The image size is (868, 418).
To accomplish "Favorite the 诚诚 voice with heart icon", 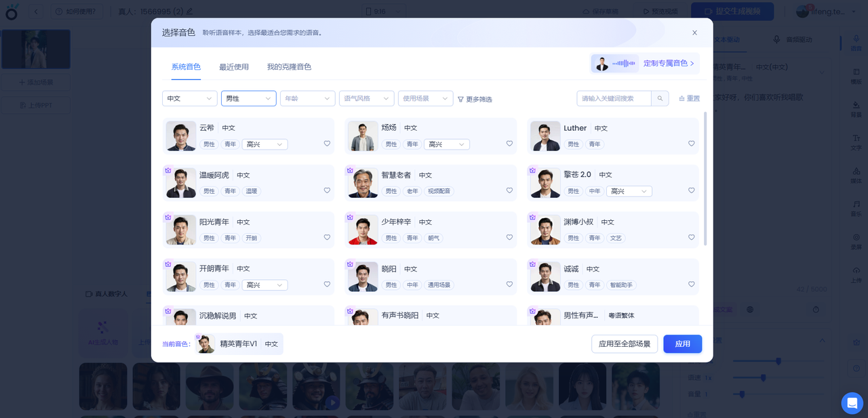I will click(x=692, y=285).
